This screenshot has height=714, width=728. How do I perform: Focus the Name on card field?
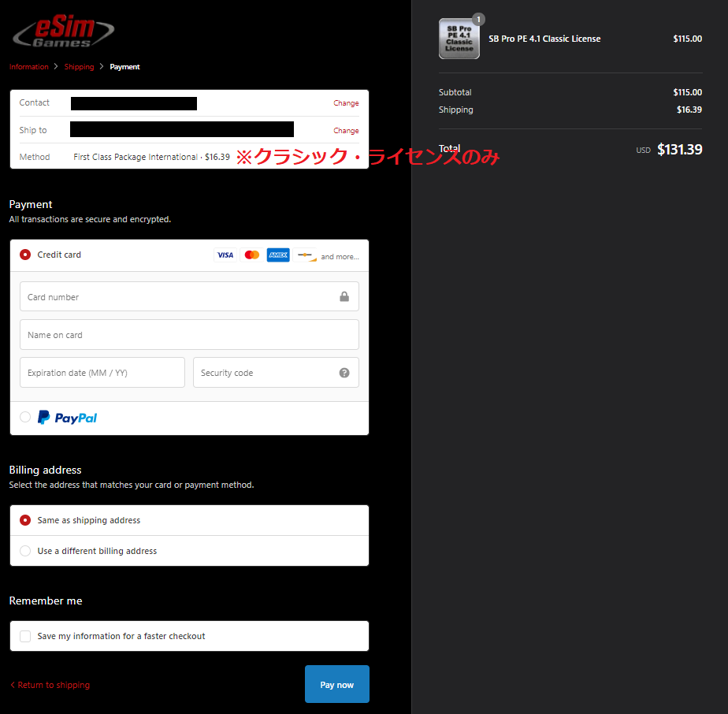coord(189,334)
